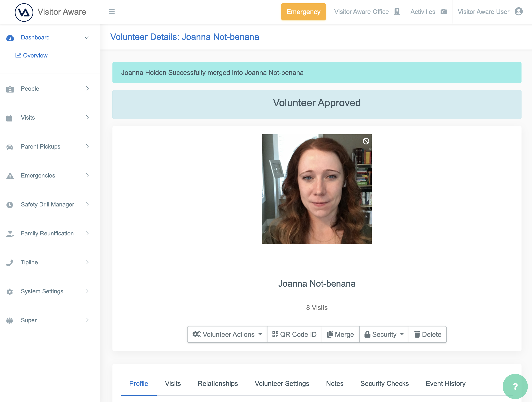Open the Volunteer Actions dropdown
Image resolution: width=532 pixels, height=402 pixels.
point(227,334)
